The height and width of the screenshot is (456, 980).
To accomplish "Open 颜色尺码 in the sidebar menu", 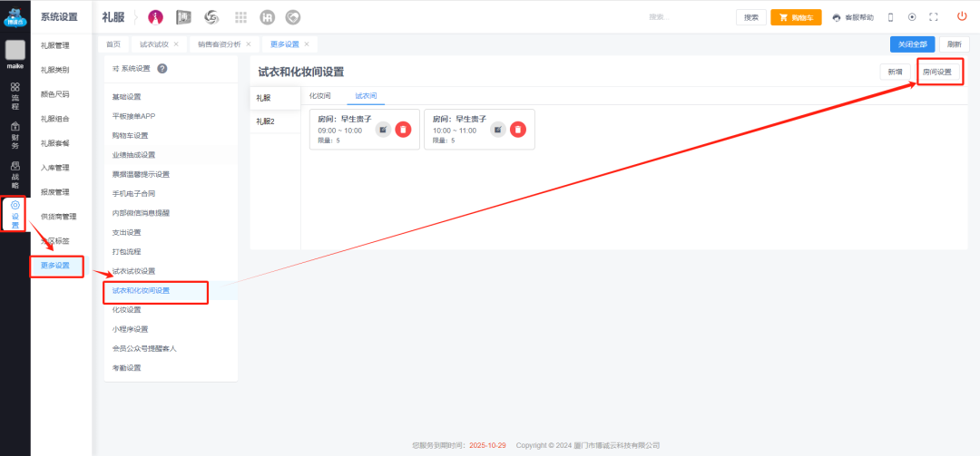I will (55, 94).
